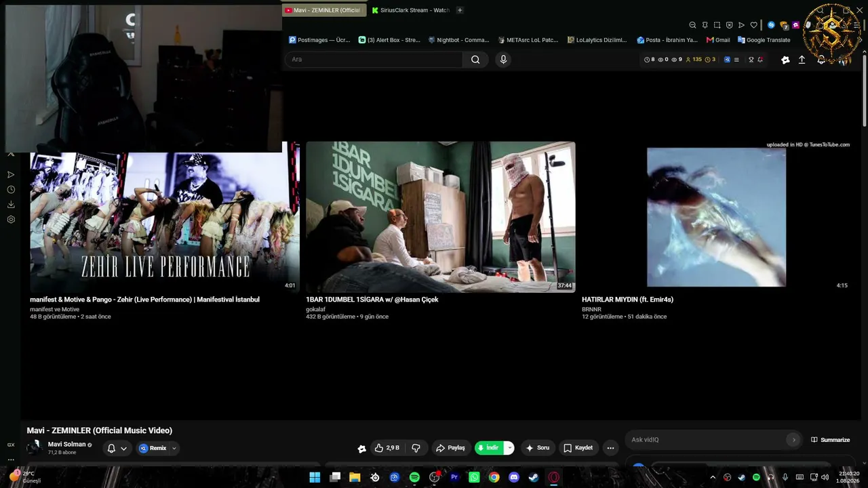Open the Nightbot Commands bookmark
868x488 pixels.
pyautogui.click(x=458, y=40)
